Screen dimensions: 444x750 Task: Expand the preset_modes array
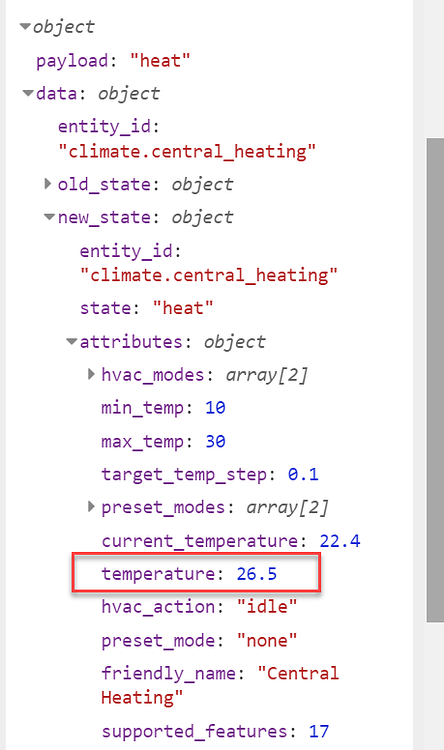91,507
